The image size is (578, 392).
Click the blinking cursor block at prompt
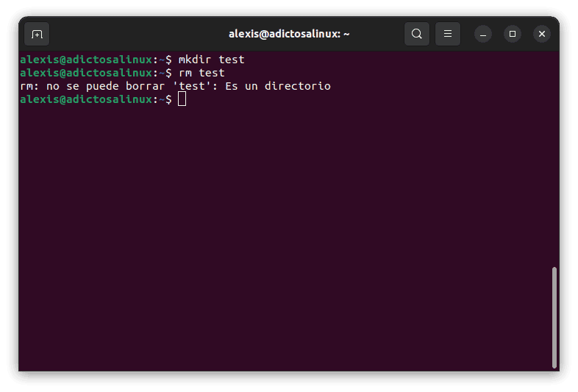pyautogui.click(x=182, y=99)
